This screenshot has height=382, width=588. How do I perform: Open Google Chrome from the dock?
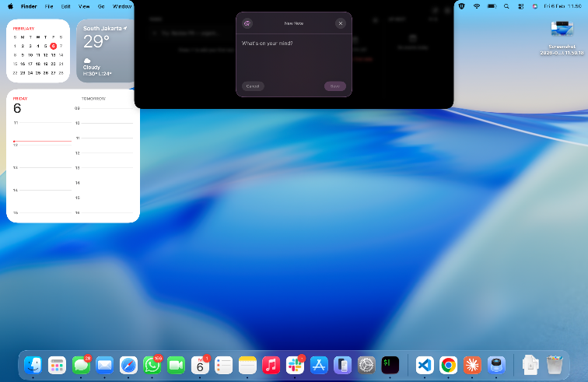tap(448, 365)
